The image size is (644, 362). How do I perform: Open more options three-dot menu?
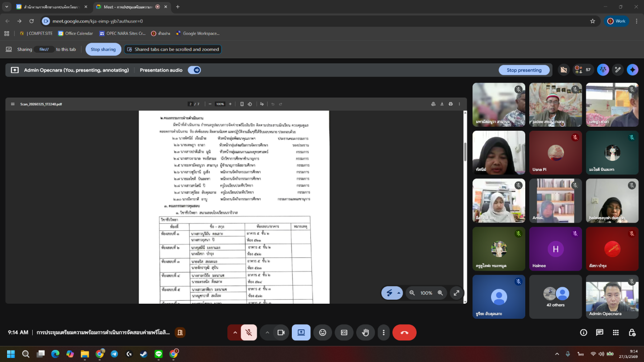pos(384,332)
